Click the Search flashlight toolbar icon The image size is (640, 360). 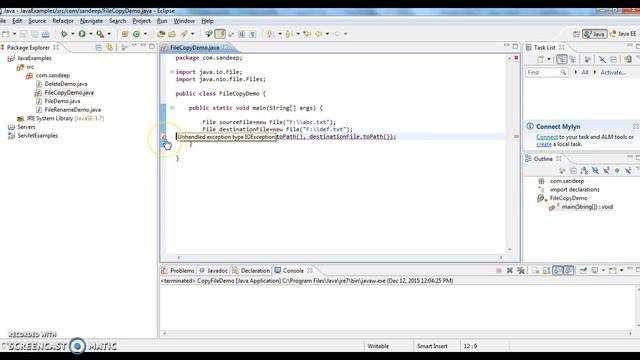click(184, 34)
